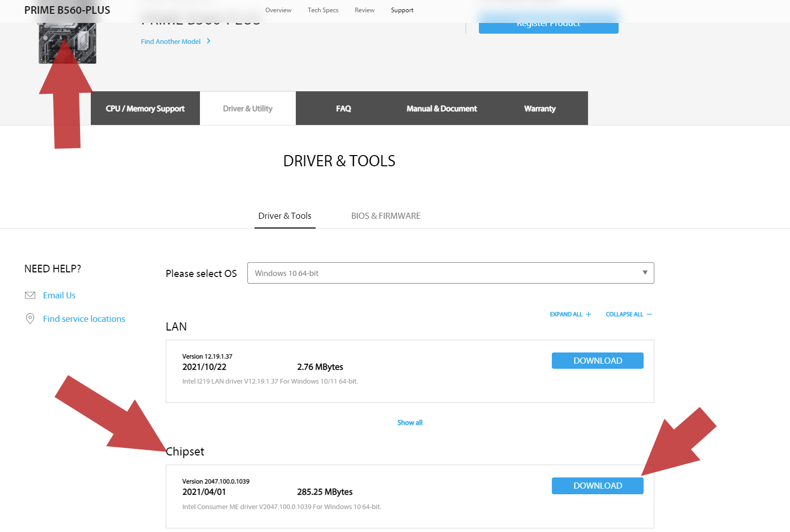The height and width of the screenshot is (532, 790).
Task: Click the plus icon next to EXPAND ALL
Action: click(589, 314)
